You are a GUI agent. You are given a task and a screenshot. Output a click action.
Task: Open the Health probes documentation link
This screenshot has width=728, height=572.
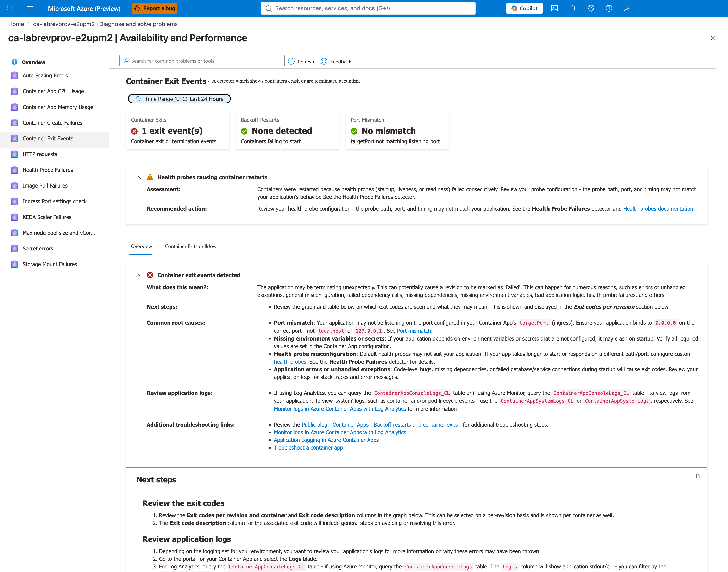(658, 209)
